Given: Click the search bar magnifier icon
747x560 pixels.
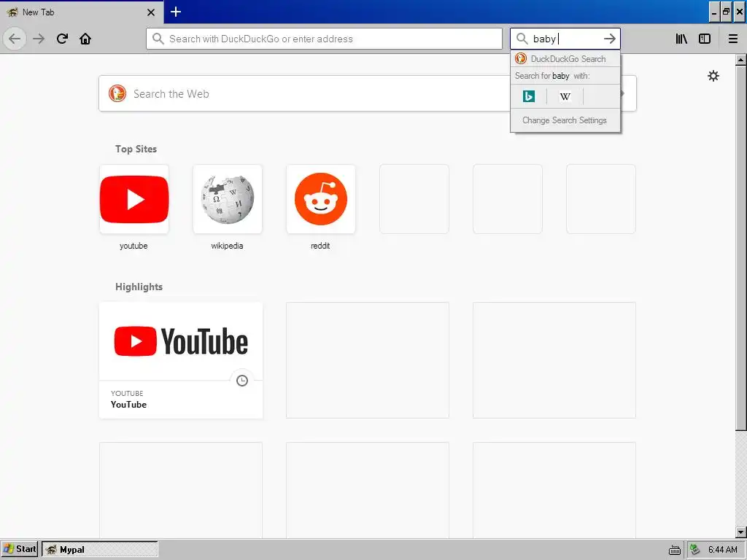Looking at the screenshot, I should pyautogui.click(x=522, y=39).
